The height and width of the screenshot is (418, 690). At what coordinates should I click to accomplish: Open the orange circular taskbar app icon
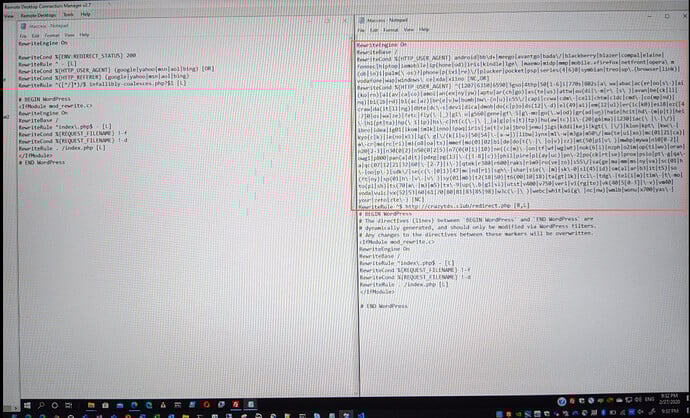(x=206, y=404)
